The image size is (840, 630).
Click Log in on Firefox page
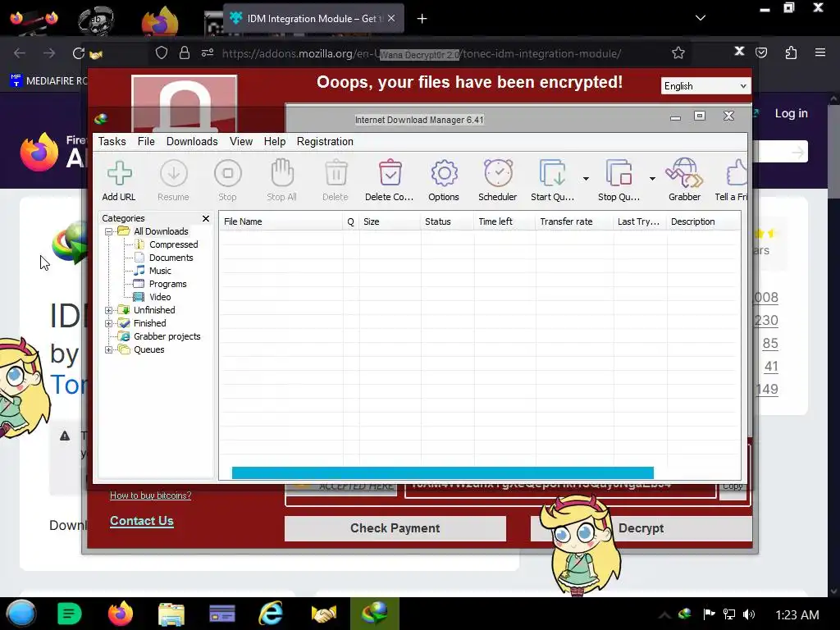click(x=791, y=113)
